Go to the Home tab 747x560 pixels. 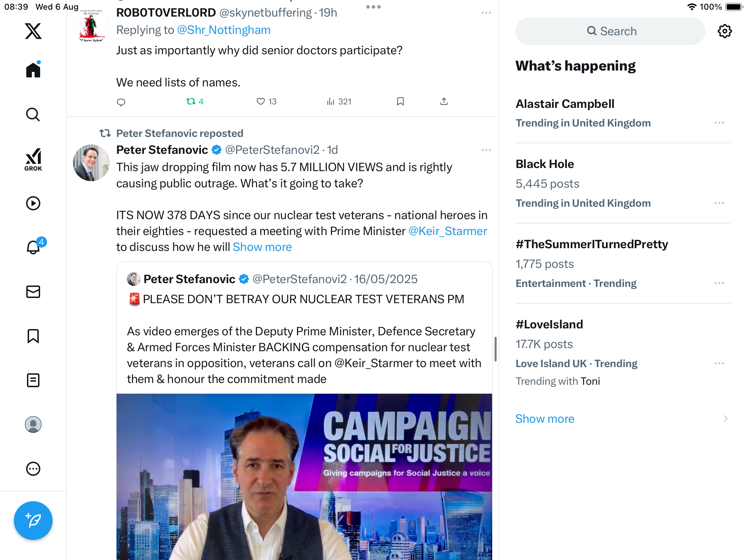click(33, 70)
